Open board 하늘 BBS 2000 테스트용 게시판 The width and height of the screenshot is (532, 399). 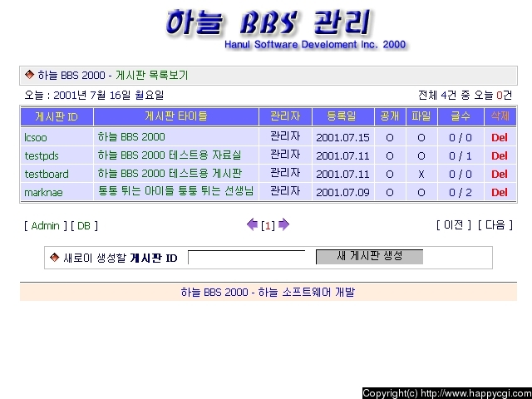pos(170,174)
